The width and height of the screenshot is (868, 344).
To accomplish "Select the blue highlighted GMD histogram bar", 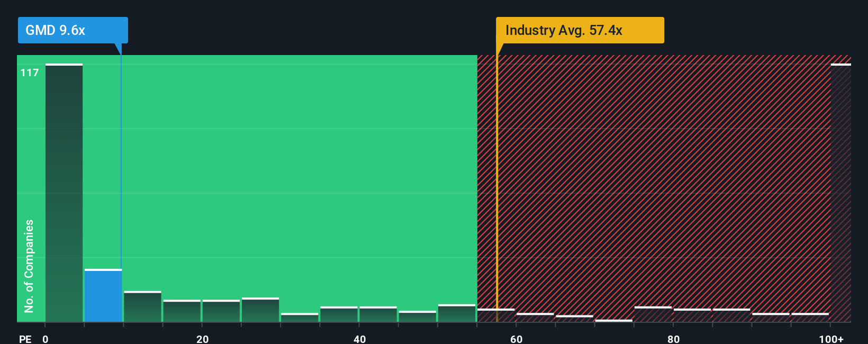I will click(x=103, y=295).
